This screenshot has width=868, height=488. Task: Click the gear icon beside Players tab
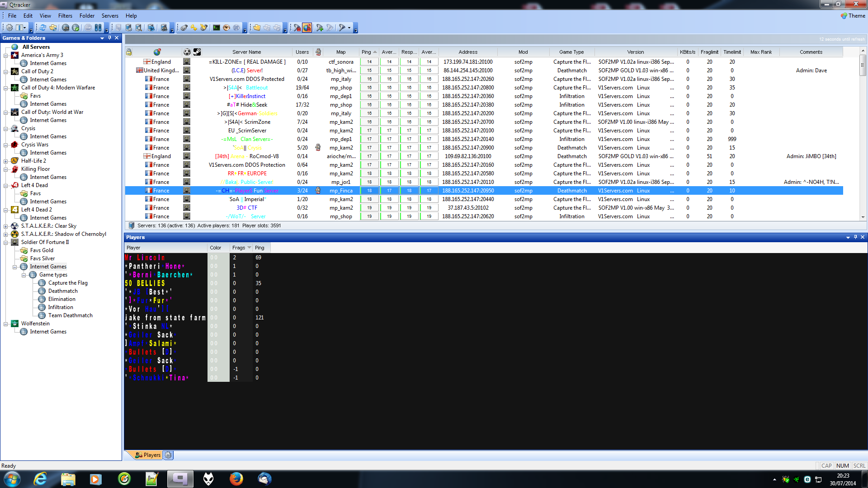coord(168,455)
